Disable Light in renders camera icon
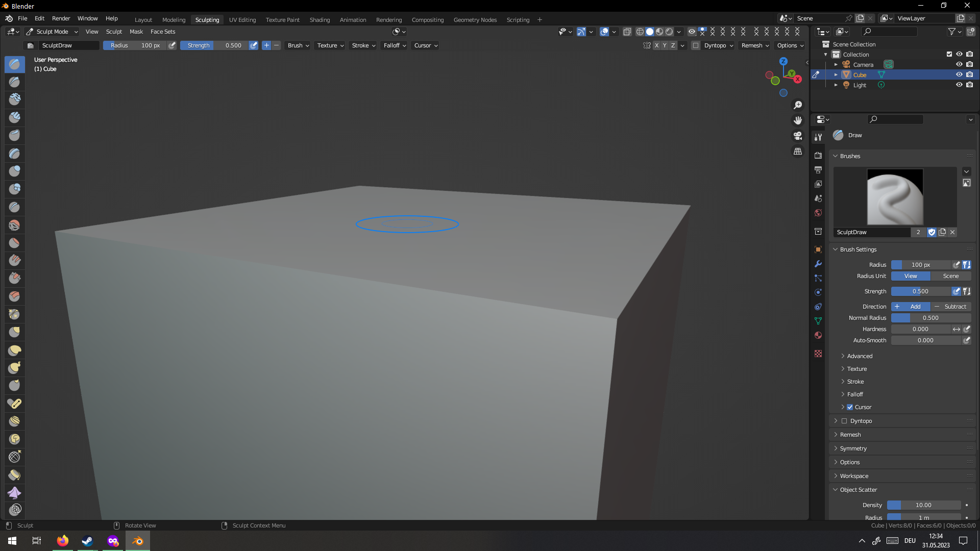The image size is (980, 551). point(970,85)
